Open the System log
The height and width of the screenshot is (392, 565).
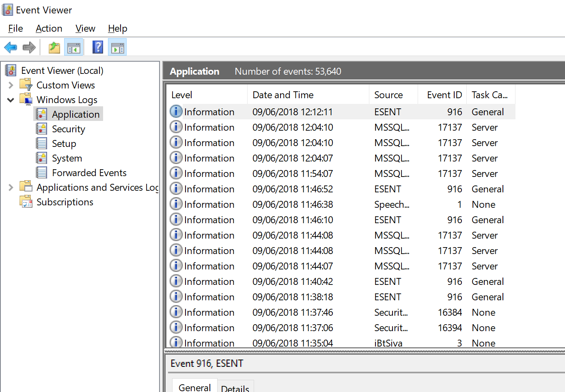pos(67,158)
